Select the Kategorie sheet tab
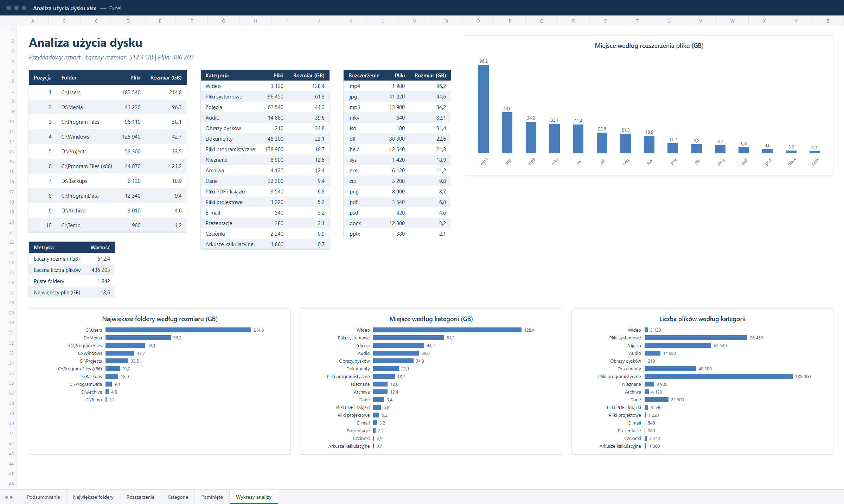The width and height of the screenshot is (844, 504). click(178, 497)
